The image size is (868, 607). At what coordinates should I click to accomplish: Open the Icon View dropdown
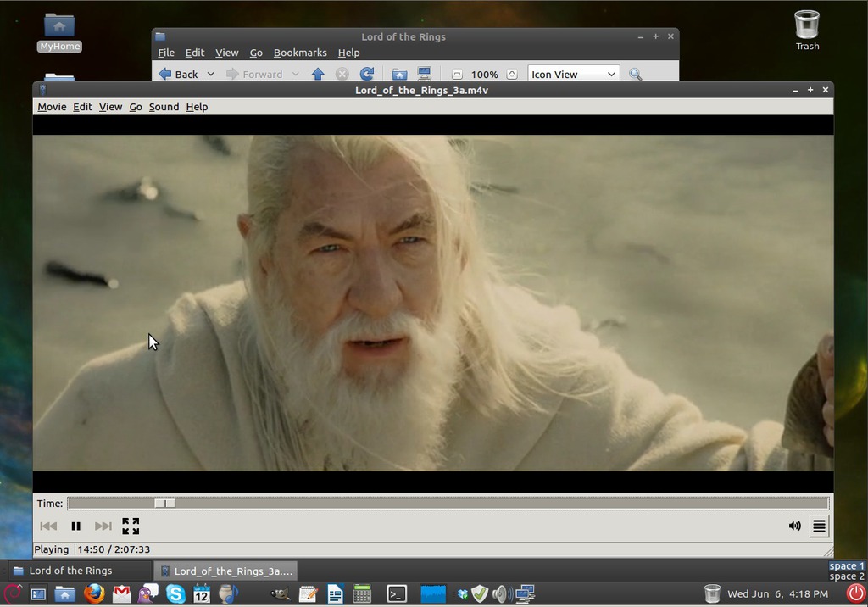coord(574,75)
